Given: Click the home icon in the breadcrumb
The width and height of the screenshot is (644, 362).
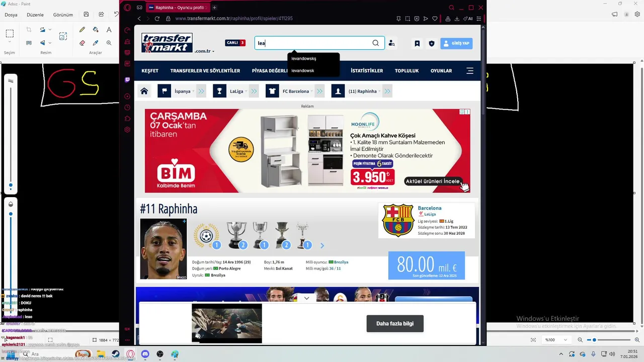Looking at the screenshot, I should tap(144, 91).
